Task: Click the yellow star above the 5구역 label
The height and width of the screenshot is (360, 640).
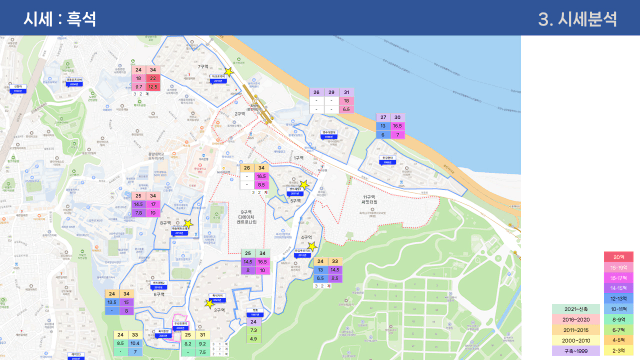Action: point(304,185)
